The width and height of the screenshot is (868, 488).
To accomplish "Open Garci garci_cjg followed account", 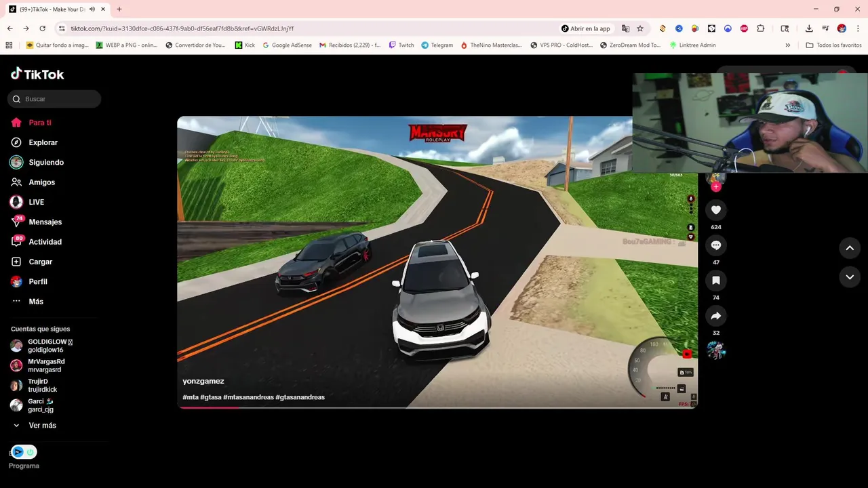I will 32,405.
